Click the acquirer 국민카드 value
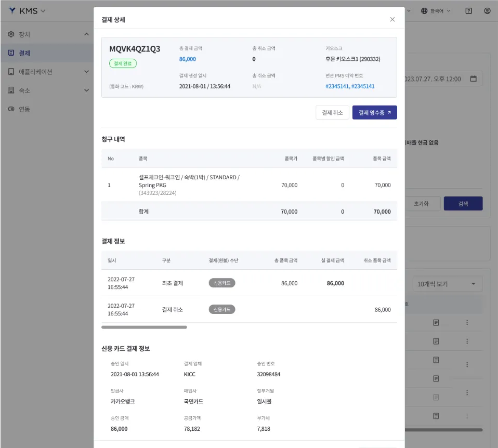Viewport: 498px width, 448px height. [x=193, y=401]
